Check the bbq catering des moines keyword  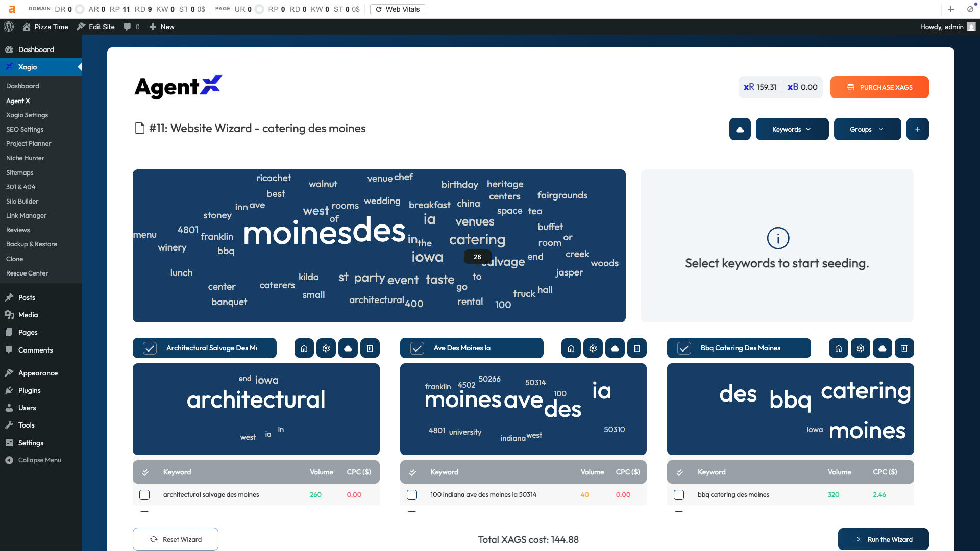[x=679, y=495]
